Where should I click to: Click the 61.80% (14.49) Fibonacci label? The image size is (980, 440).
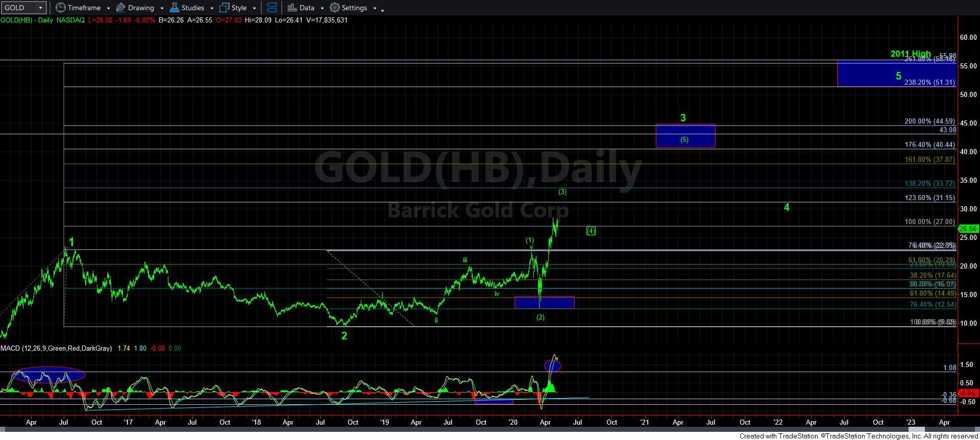(x=933, y=294)
